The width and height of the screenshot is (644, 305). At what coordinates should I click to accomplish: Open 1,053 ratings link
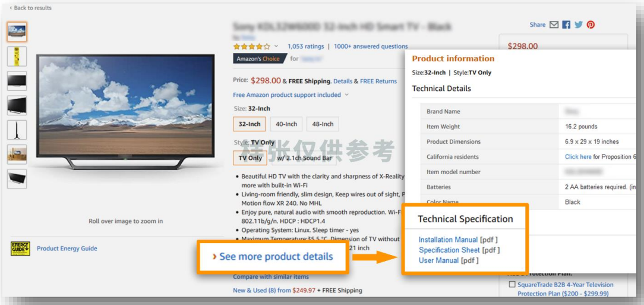(x=305, y=46)
